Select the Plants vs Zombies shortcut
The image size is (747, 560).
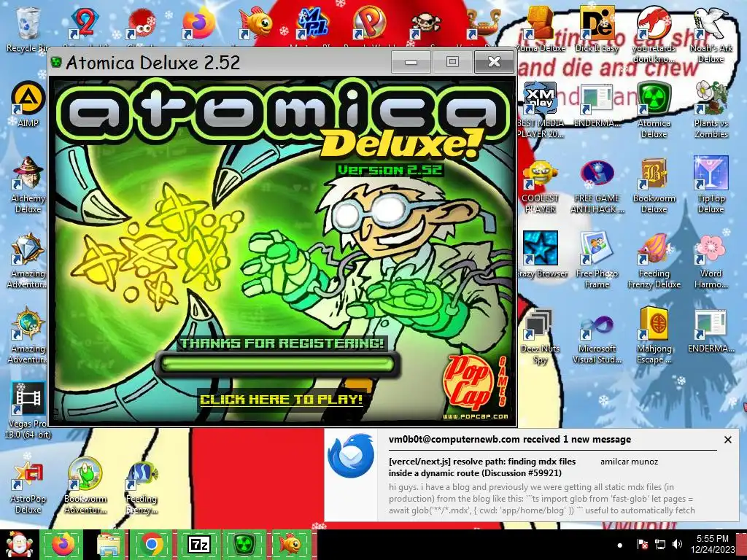pos(711,109)
